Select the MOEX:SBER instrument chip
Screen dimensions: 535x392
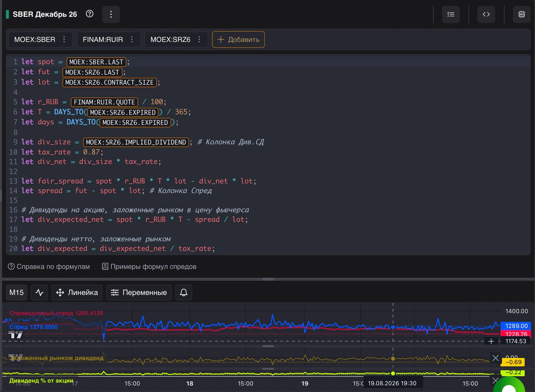point(35,39)
